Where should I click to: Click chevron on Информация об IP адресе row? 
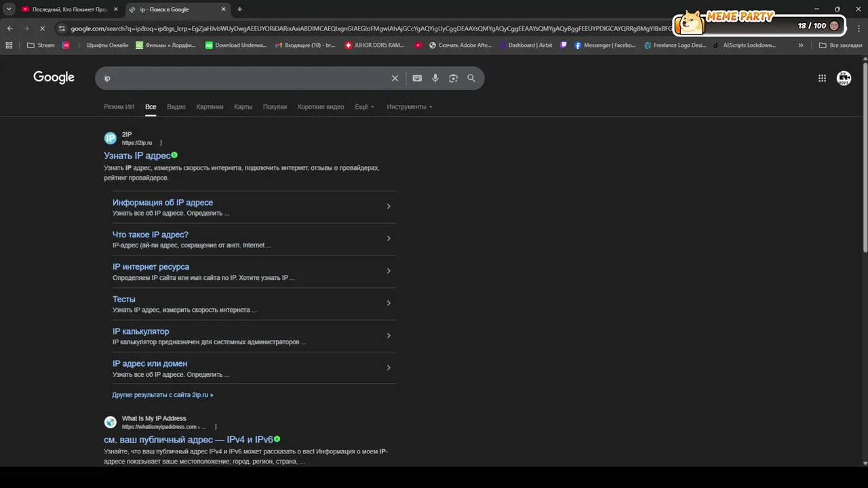388,206
